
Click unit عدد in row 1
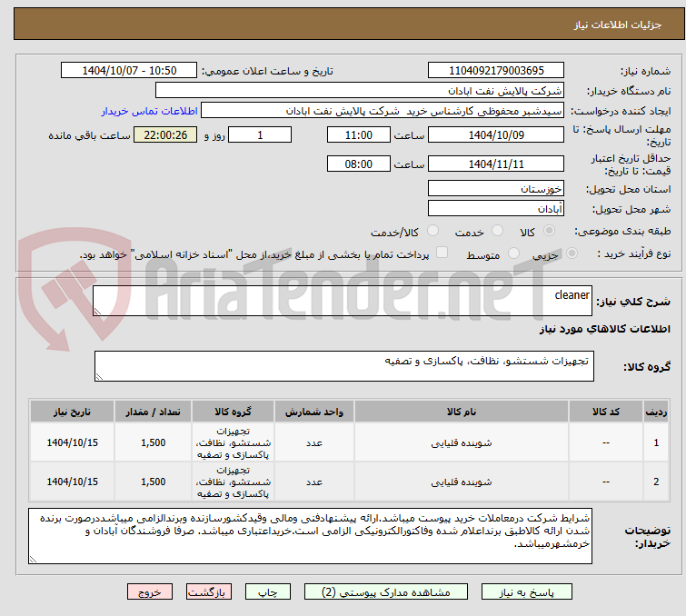pos(314,442)
